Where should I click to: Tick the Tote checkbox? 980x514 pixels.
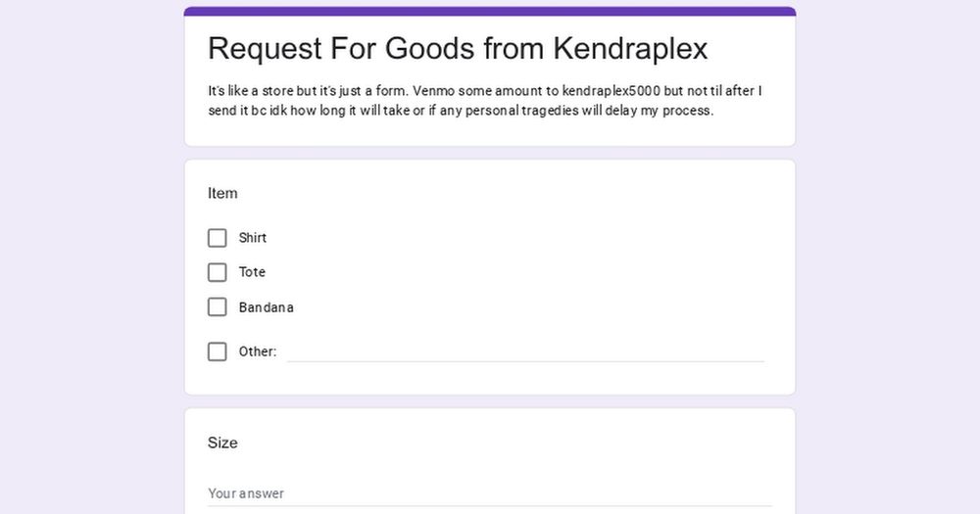pos(218,272)
